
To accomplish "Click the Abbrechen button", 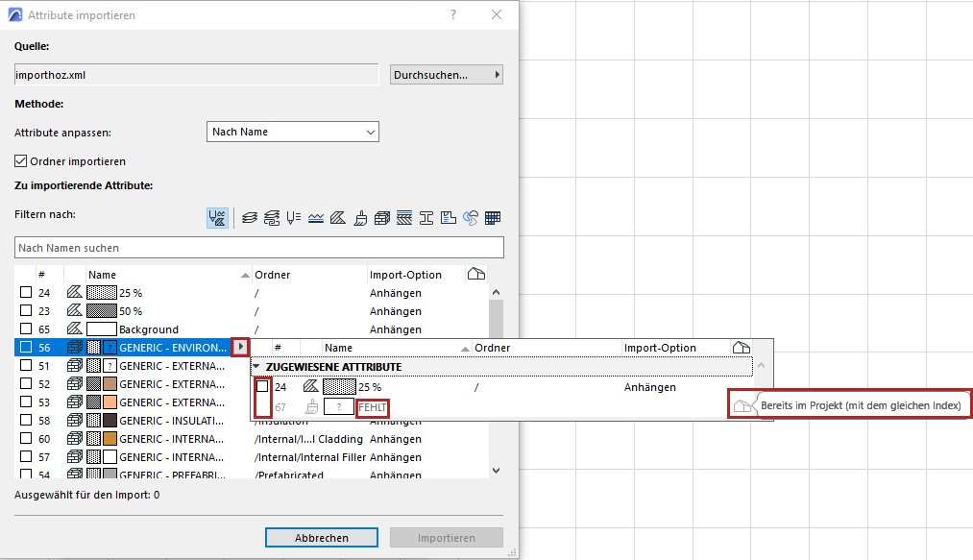I will tap(322, 538).
